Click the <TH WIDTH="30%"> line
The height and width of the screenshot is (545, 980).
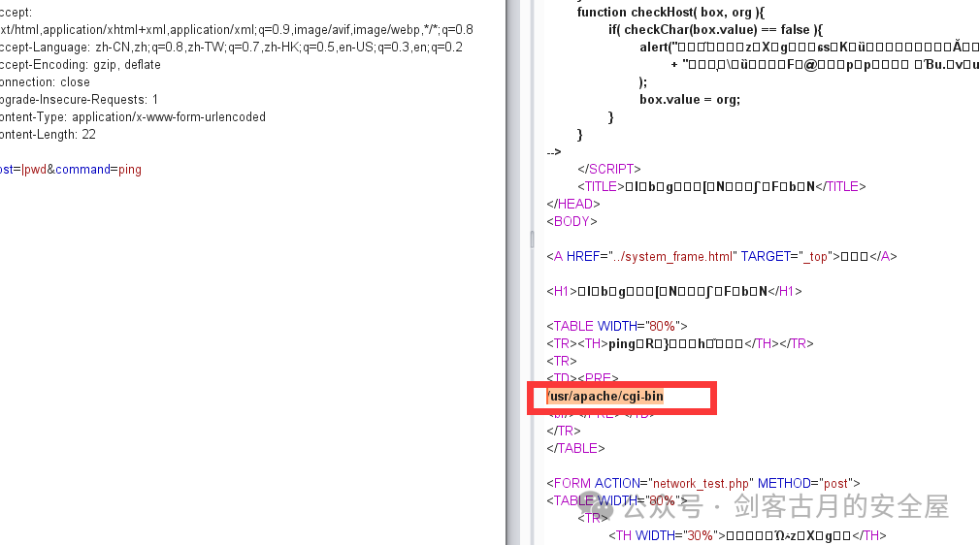747,535
